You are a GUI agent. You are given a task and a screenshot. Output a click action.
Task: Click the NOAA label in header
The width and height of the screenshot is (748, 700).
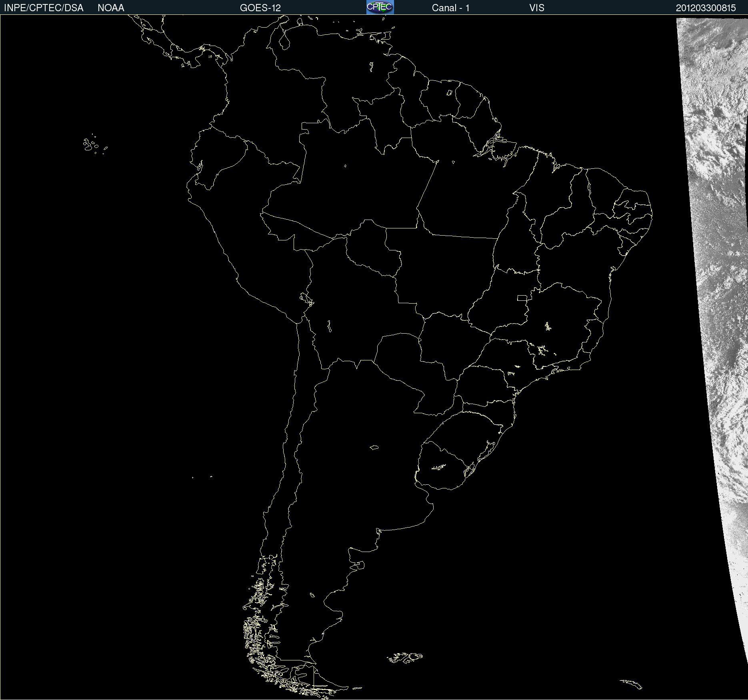(x=111, y=8)
